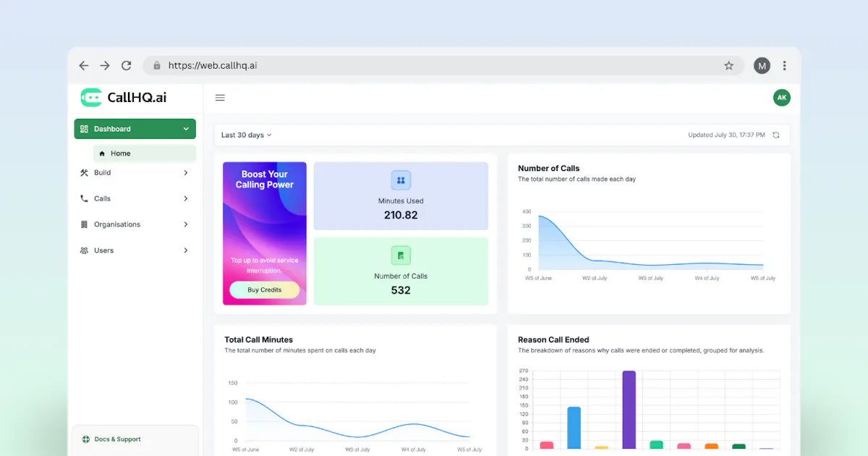Click the Home house icon

[x=103, y=153]
